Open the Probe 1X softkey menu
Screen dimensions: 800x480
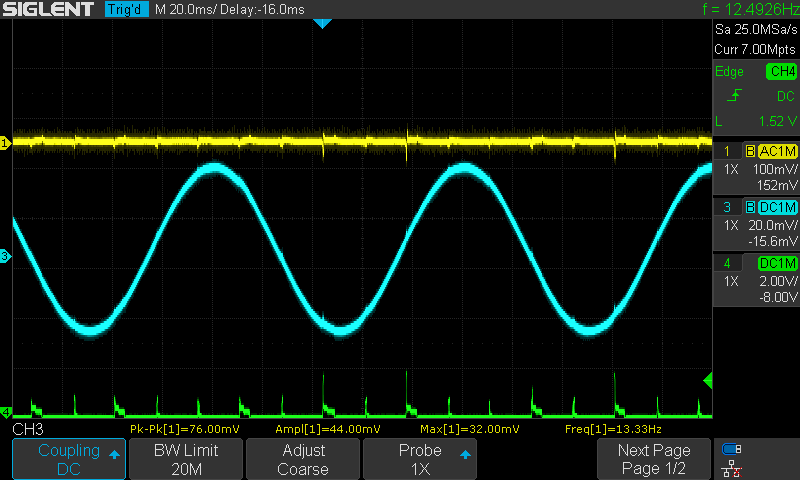tap(420, 459)
